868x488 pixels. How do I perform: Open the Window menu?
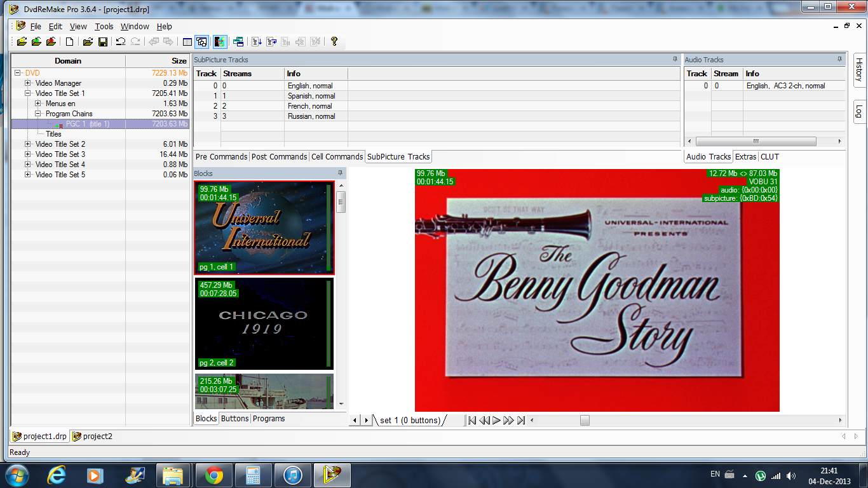tap(135, 27)
